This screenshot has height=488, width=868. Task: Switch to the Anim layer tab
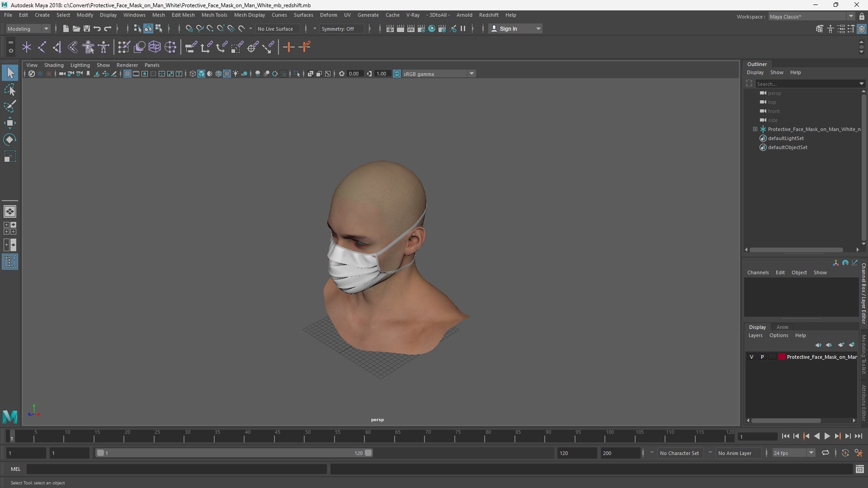(782, 327)
